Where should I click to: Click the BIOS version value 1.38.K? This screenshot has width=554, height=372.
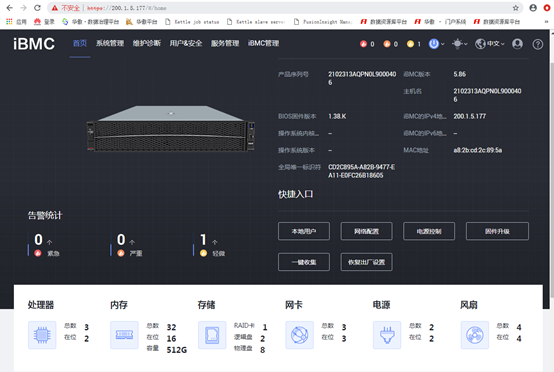click(x=337, y=116)
